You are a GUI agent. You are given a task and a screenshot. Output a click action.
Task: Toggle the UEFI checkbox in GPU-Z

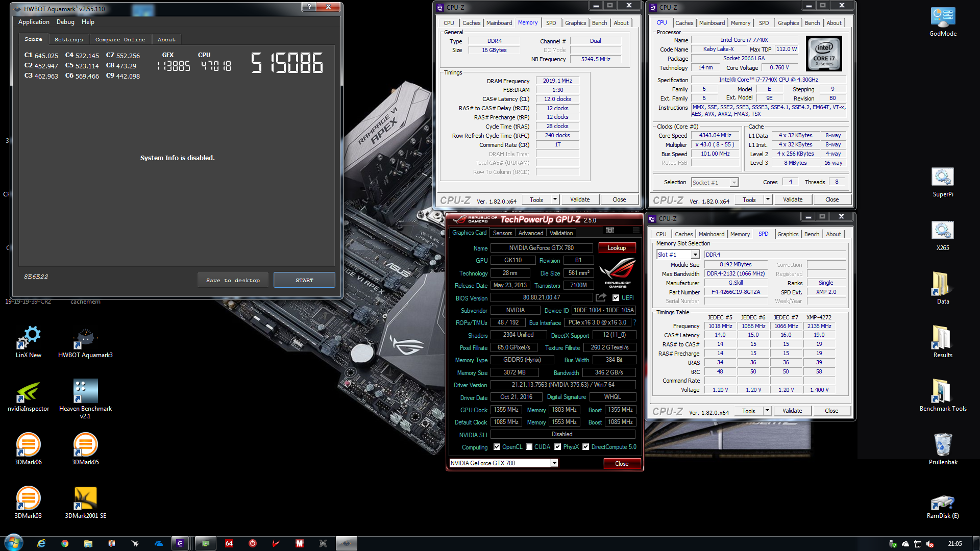616,298
